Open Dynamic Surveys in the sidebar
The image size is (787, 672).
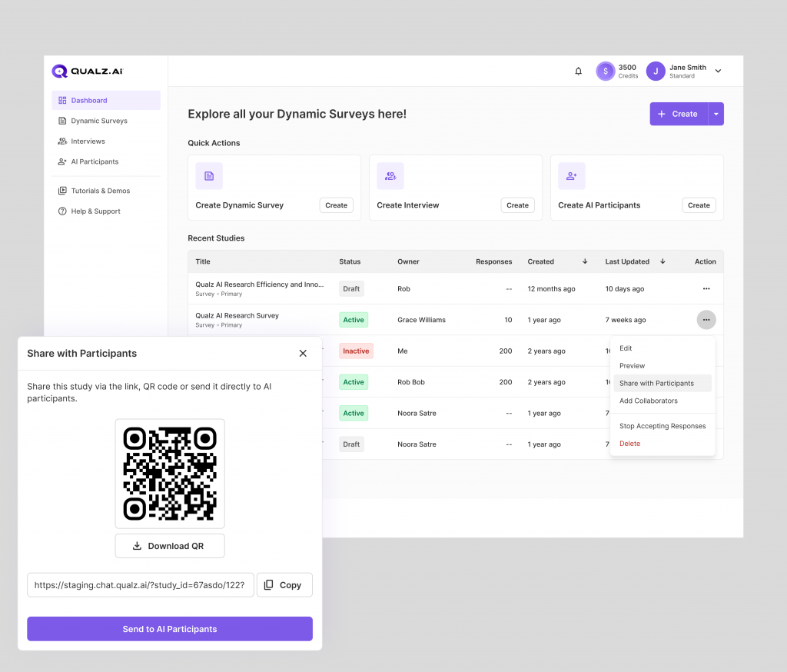click(98, 121)
